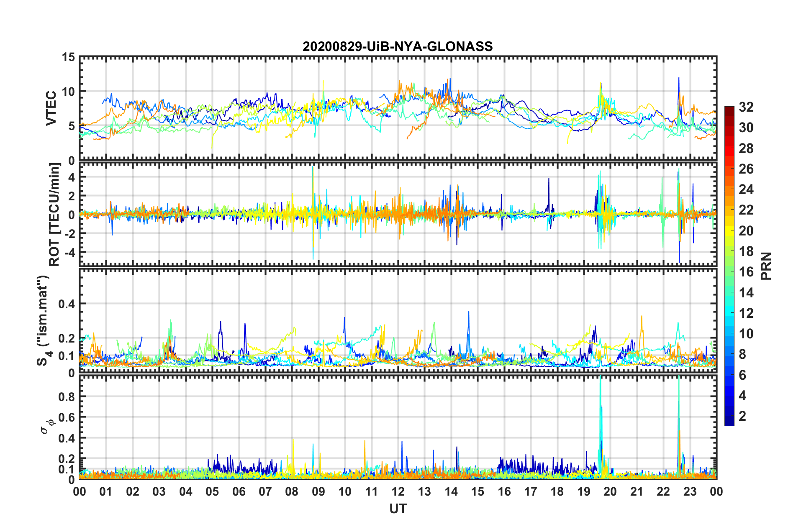Click x-axis tick label 05

[212, 491]
